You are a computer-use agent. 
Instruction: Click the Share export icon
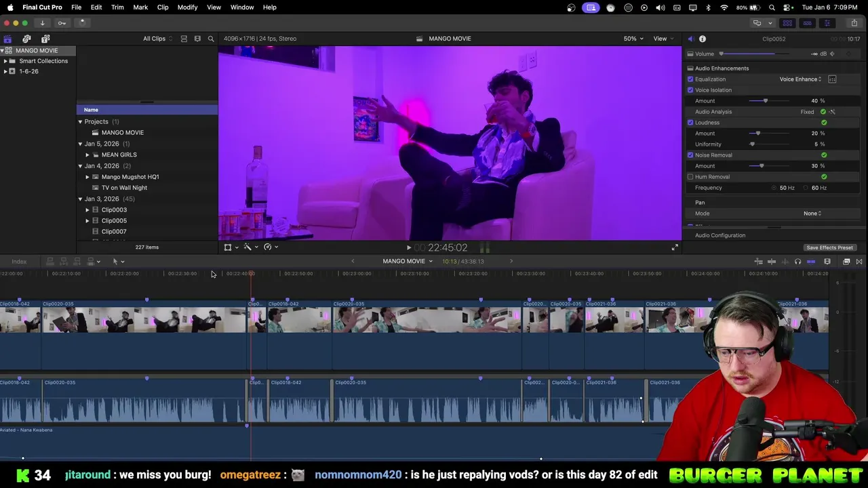(x=854, y=23)
